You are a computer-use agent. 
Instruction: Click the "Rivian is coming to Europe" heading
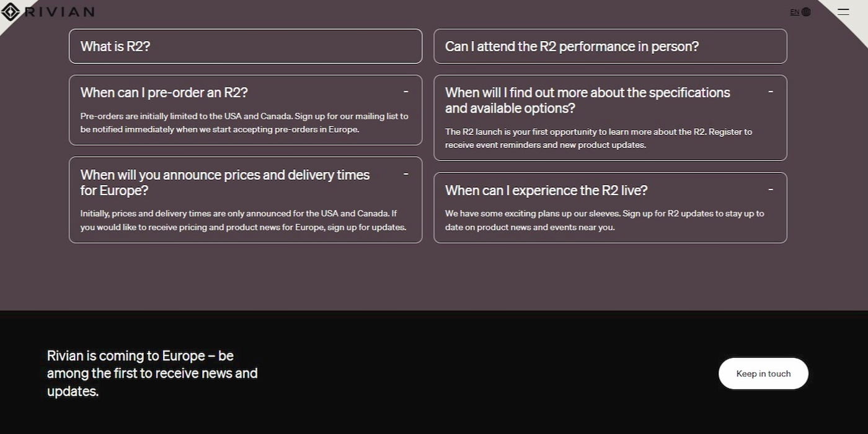152,373
